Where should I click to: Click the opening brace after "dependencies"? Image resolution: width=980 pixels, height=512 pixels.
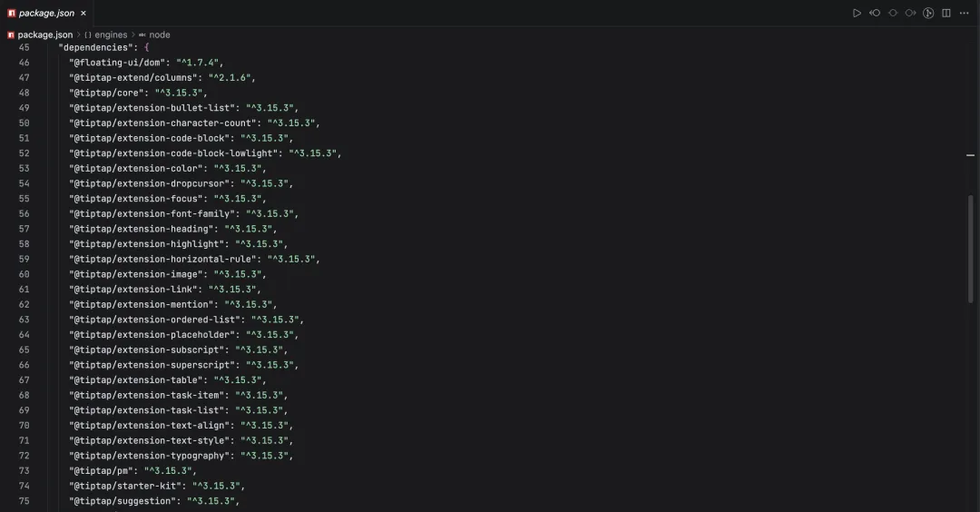click(x=146, y=47)
